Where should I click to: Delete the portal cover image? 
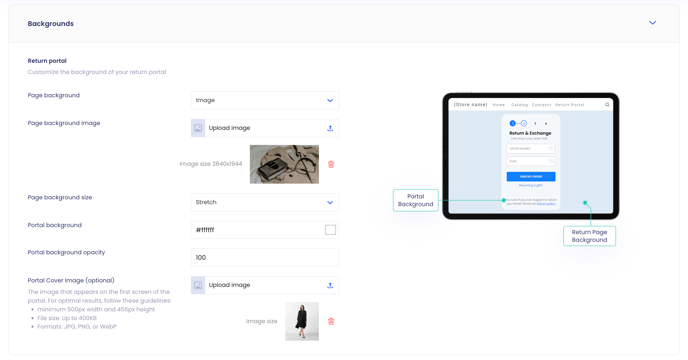(331, 321)
